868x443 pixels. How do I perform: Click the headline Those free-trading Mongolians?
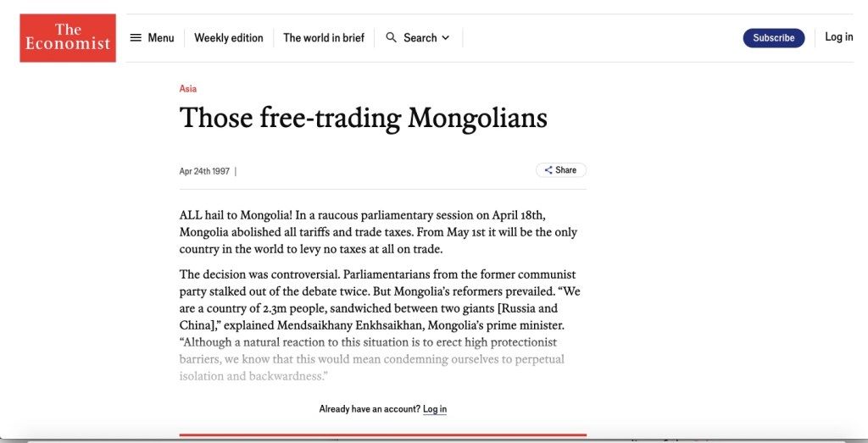click(363, 118)
